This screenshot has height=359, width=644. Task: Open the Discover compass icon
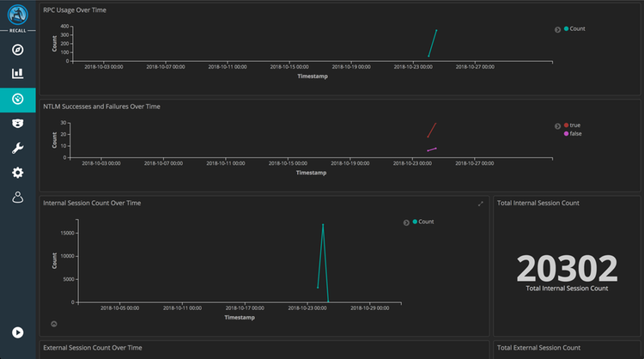[x=17, y=49]
